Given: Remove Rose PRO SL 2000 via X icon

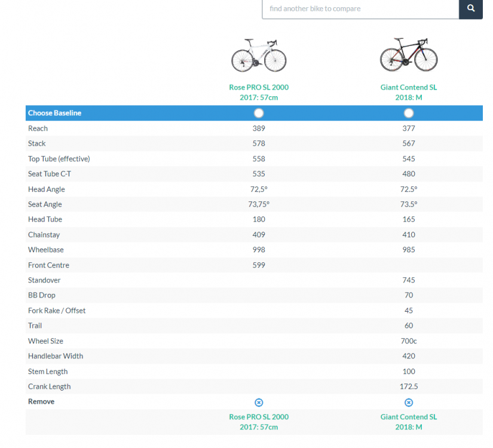Looking at the screenshot, I should [x=259, y=403].
